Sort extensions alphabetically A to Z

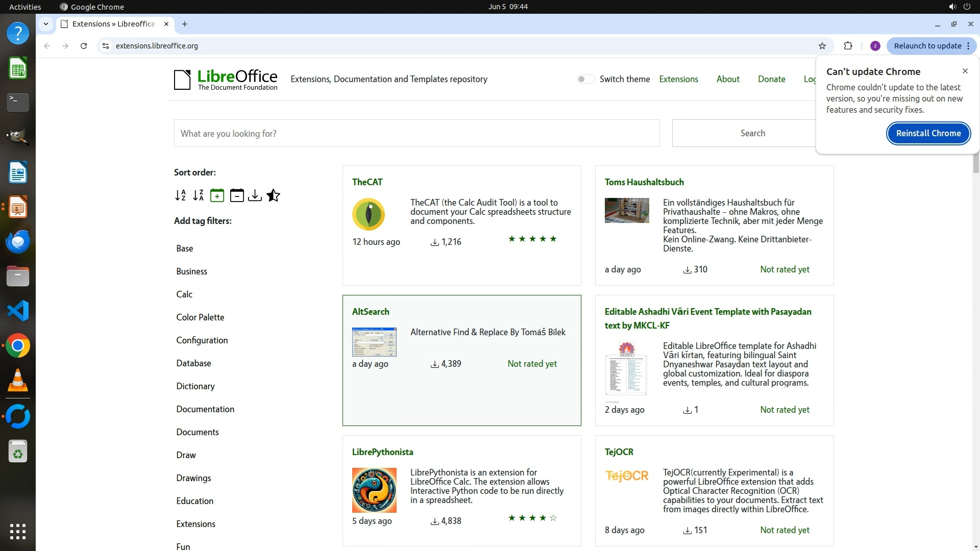180,195
